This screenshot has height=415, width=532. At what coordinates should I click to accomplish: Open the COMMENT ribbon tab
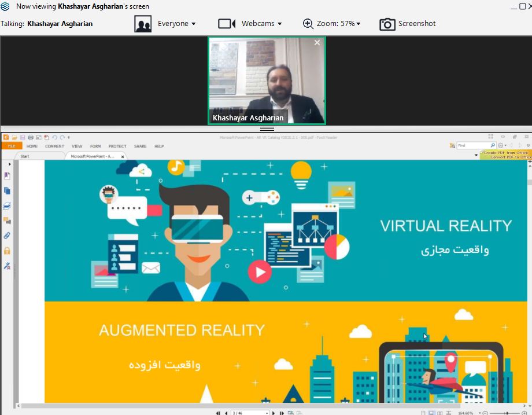tap(54, 146)
